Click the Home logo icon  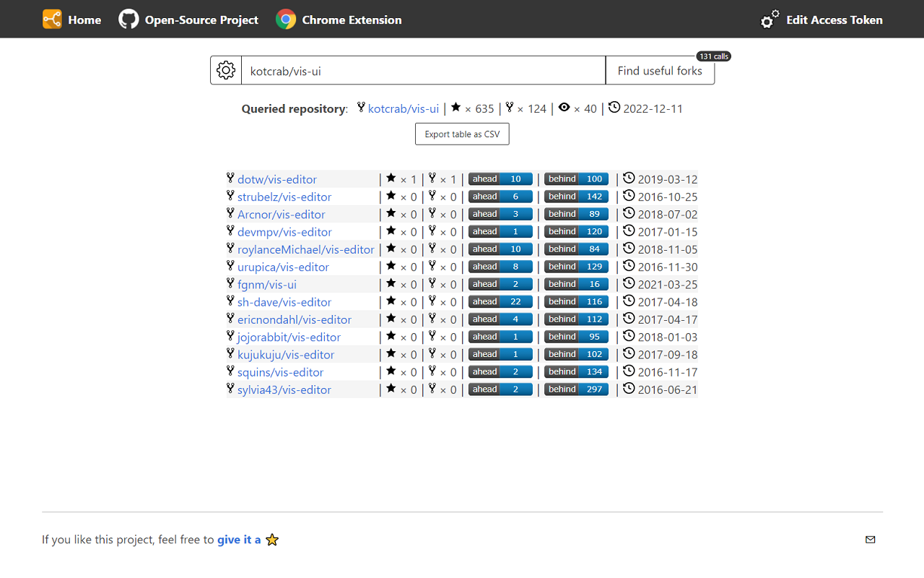(52, 20)
